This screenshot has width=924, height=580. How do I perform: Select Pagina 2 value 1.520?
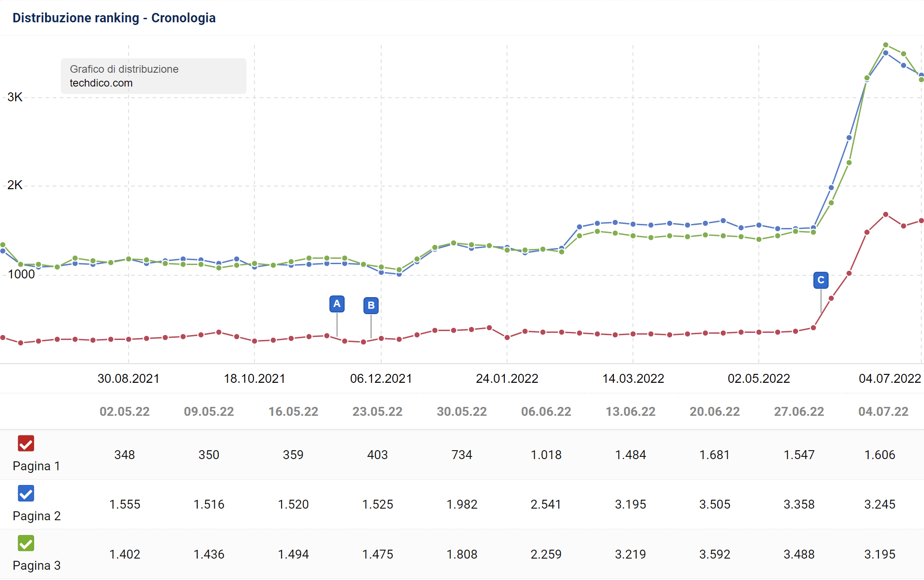coord(293,504)
